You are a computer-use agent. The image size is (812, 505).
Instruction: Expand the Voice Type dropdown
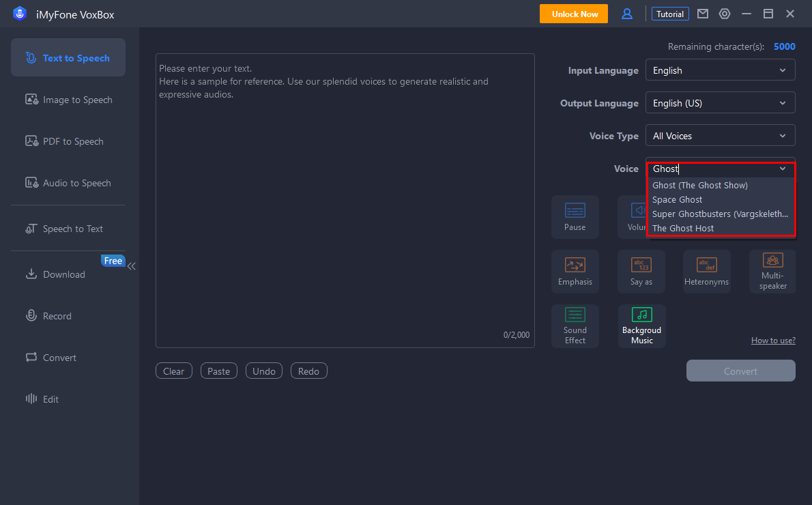pyautogui.click(x=720, y=135)
